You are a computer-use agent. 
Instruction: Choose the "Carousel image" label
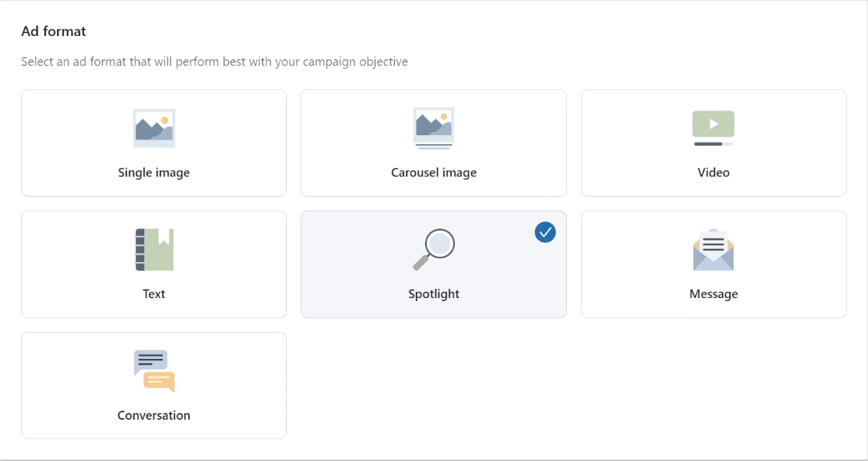tap(434, 173)
